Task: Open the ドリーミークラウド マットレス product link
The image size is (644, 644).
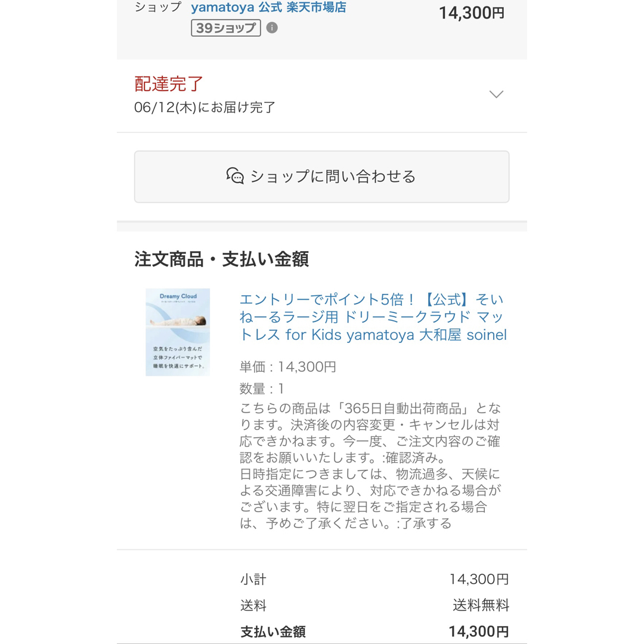Action: (373, 317)
